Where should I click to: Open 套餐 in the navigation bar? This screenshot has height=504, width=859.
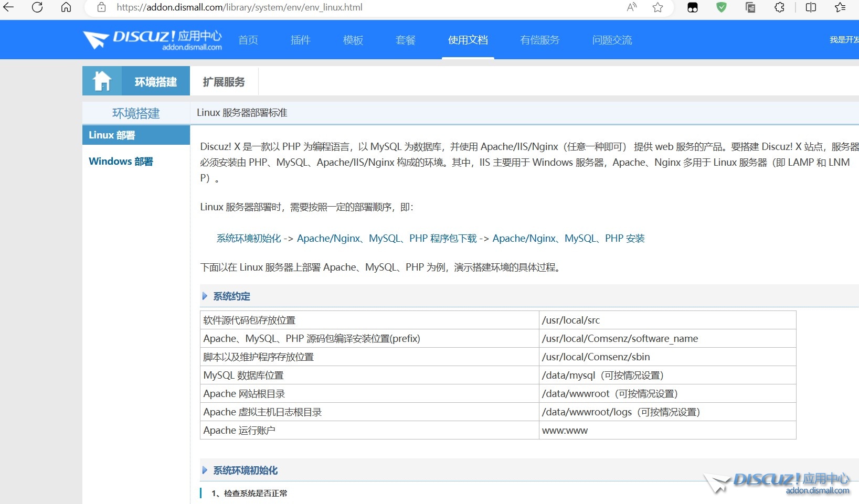click(406, 40)
